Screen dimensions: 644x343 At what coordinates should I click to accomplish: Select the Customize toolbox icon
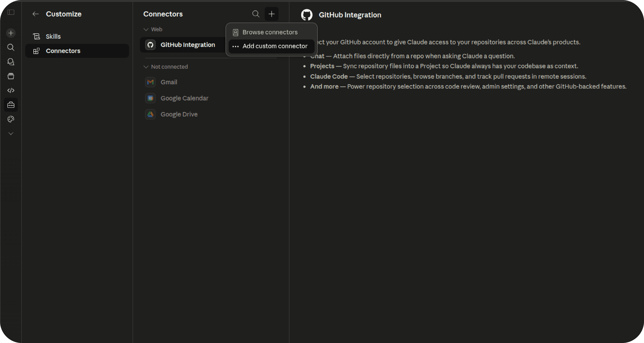point(11,105)
